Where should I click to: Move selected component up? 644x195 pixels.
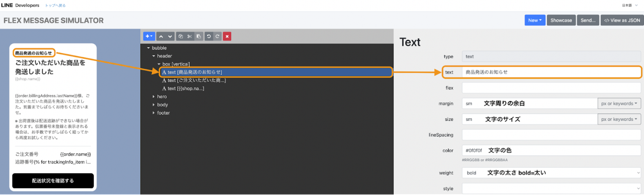[161, 36]
